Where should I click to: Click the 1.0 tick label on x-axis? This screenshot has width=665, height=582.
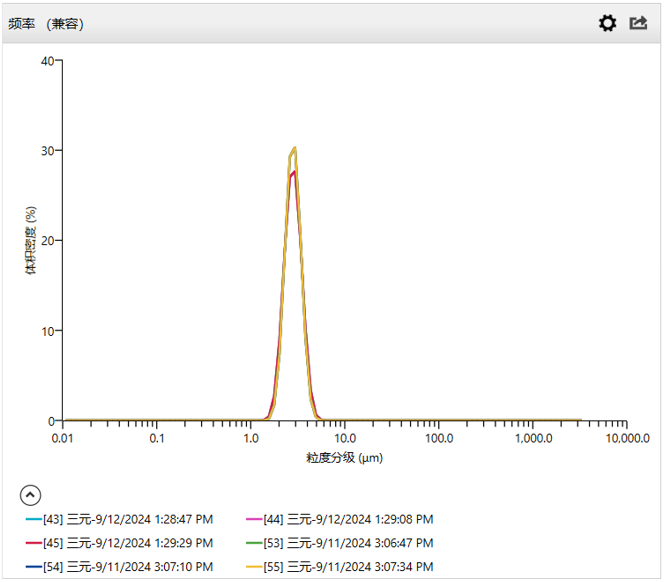pos(250,438)
